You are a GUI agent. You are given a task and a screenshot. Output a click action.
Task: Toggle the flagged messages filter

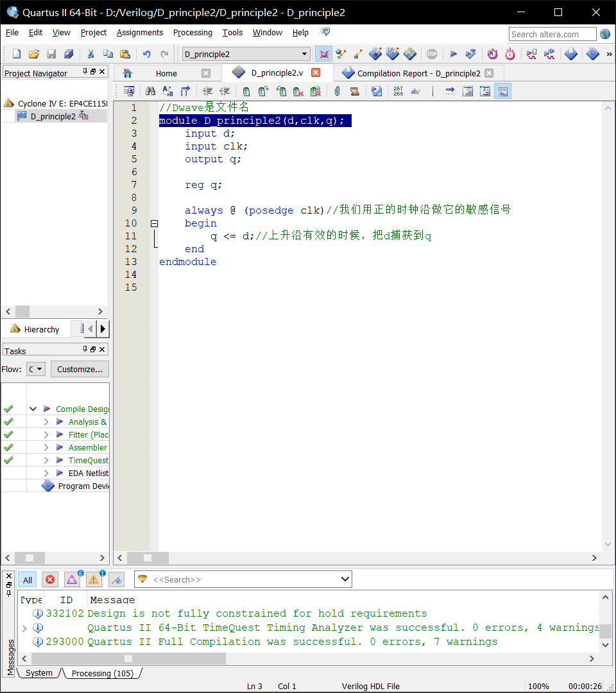117,579
